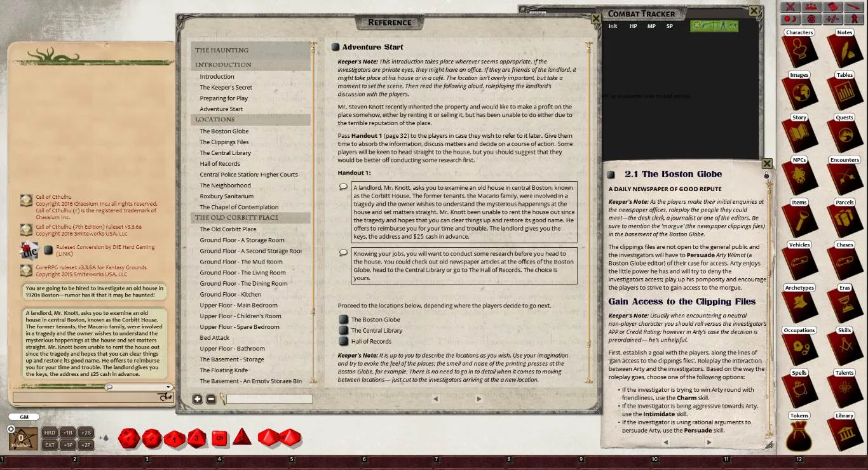This screenshot has width=868, height=470.
Task: Click the Combat Tracker green targeting toolbar
Action: click(714, 26)
